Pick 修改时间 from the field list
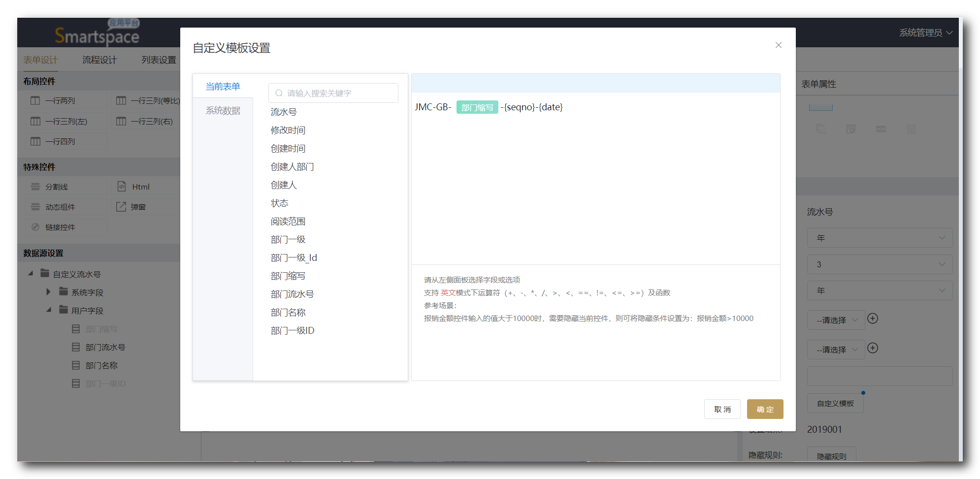Image resolution: width=980 pixels, height=479 pixels. click(x=288, y=130)
